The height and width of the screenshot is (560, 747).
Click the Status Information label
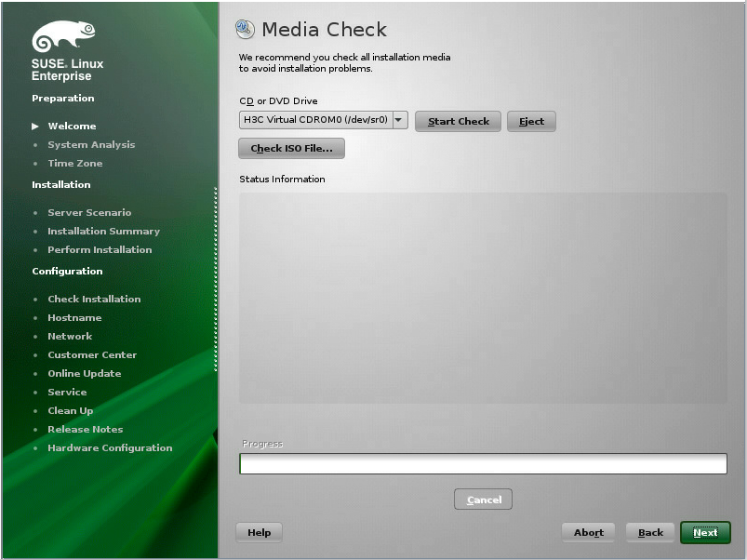pyautogui.click(x=282, y=179)
